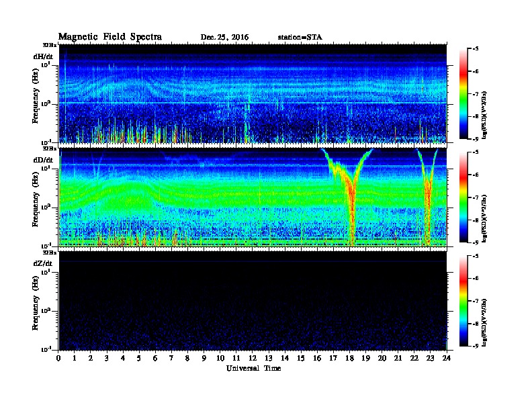532x411 pixels.
Task: Click hour tick label '19' on time axis
Action: click(365, 359)
